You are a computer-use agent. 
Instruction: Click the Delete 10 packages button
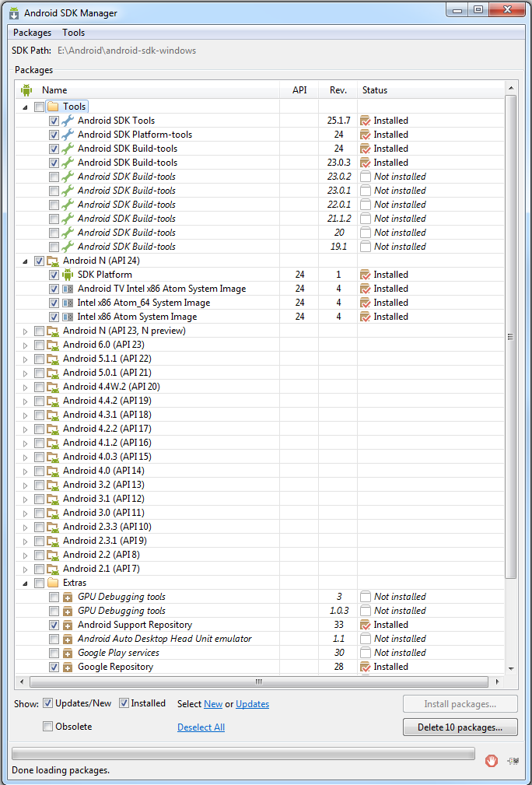tap(460, 727)
